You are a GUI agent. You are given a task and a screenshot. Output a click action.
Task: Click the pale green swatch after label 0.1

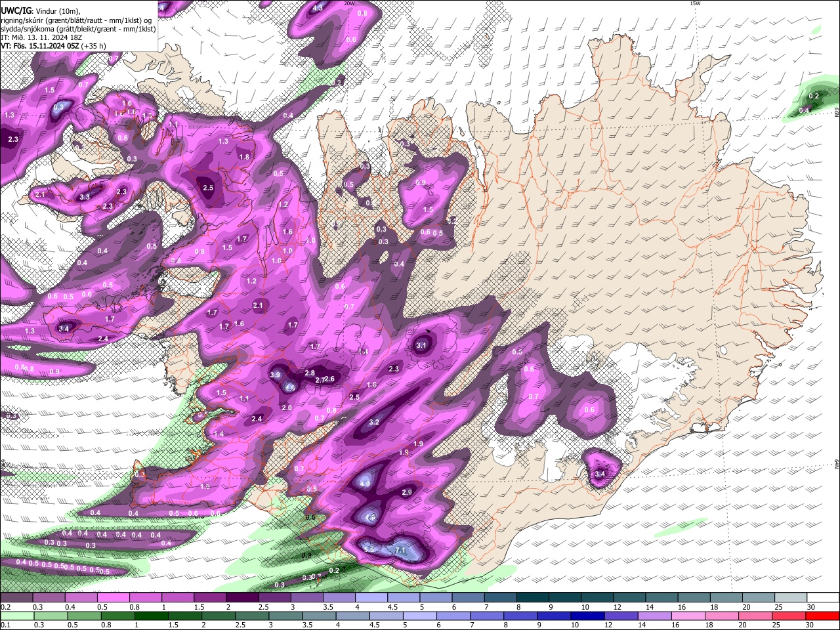(x=16, y=616)
